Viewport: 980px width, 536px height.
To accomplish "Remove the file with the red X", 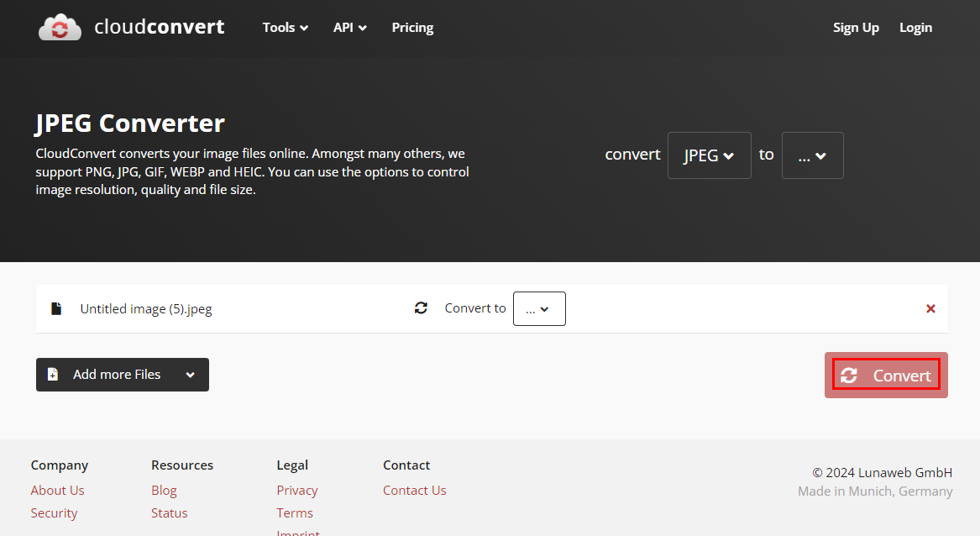I will [930, 308].
